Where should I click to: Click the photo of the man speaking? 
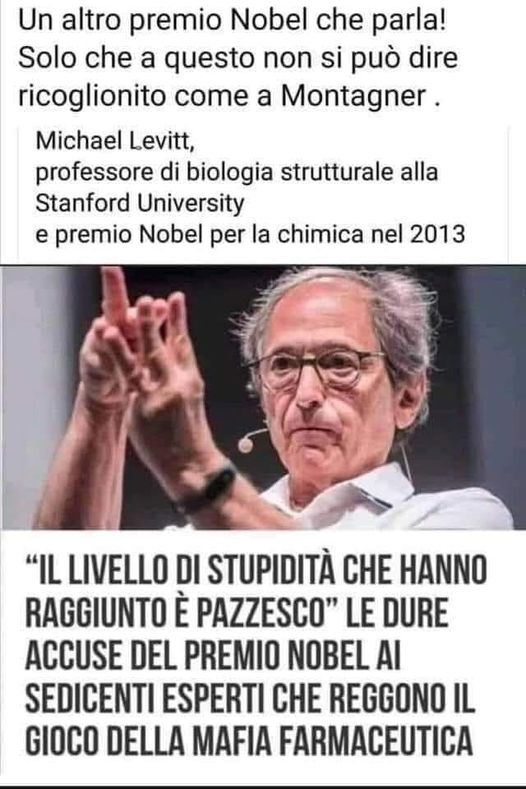263,397
